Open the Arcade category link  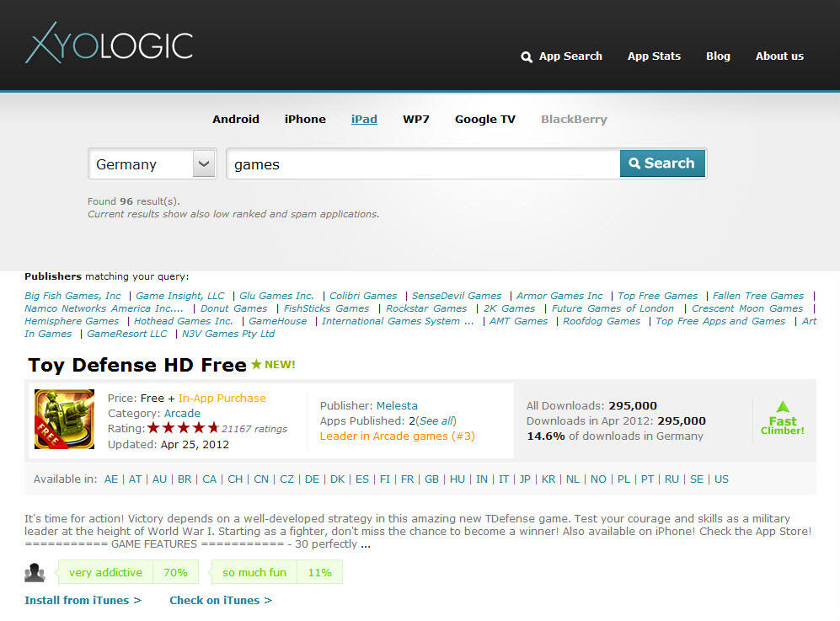click(182, 413)
